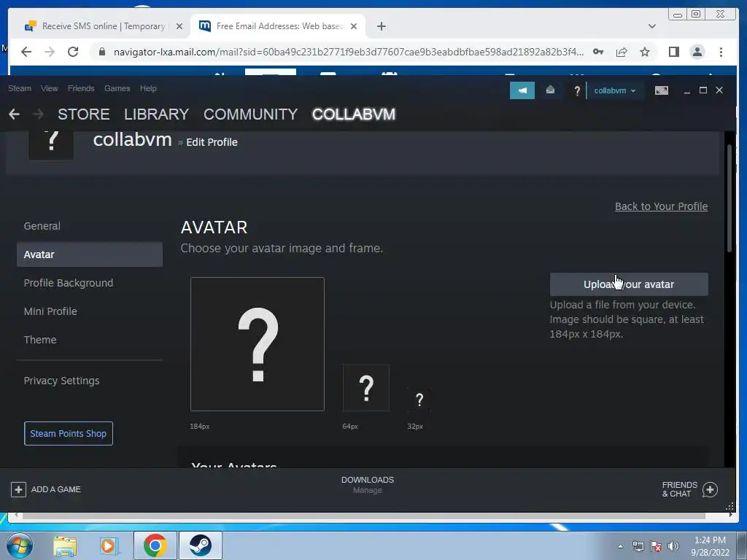Open Chrome profile avatar icon

point(697,52)
